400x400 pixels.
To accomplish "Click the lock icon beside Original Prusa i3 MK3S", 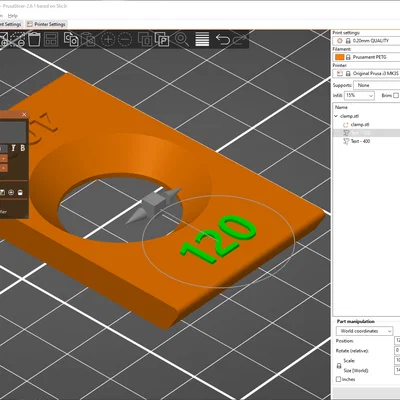I will [x=348, y=73].
